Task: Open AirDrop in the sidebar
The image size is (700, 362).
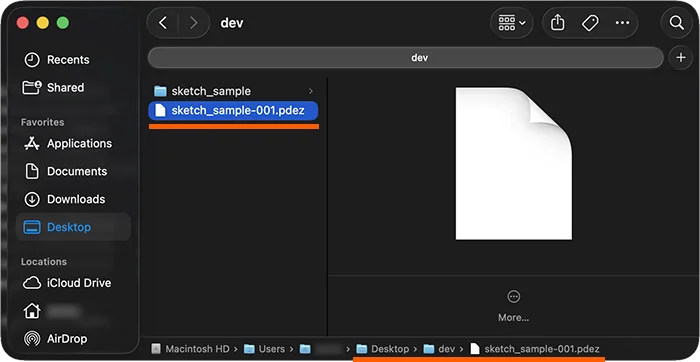Action: pyautogui.click(x=74, y=339)
